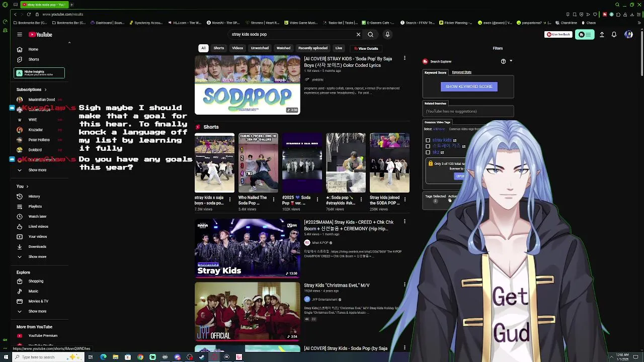Screen dimensions: 644x362
Task: Open History in the sidebar
Action: click(x=34, y=197)
